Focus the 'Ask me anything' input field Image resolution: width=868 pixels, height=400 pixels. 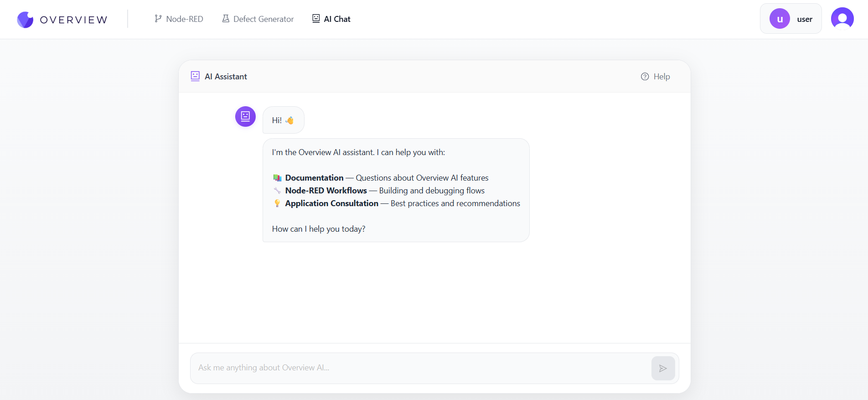pos(419,368)
